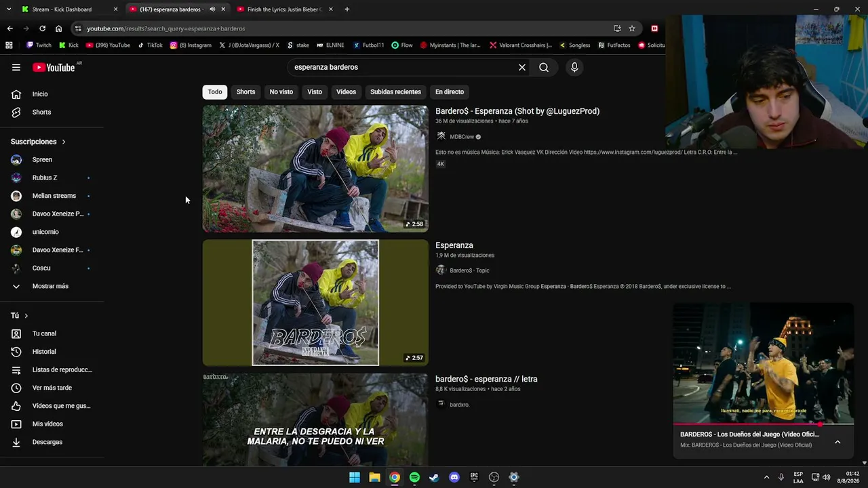Seek the miniplayer progress bar
868x488 pixels.
764,424
